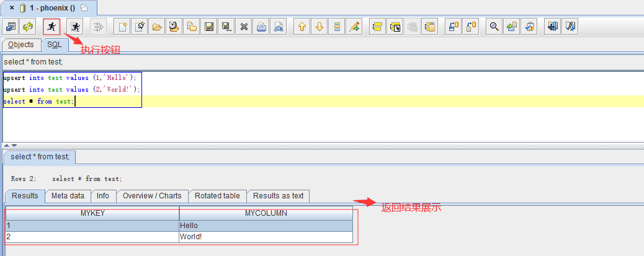Open a file with the folder icon
The width and height of the screenshot is (644, 256).
click(x=157, y=27)
